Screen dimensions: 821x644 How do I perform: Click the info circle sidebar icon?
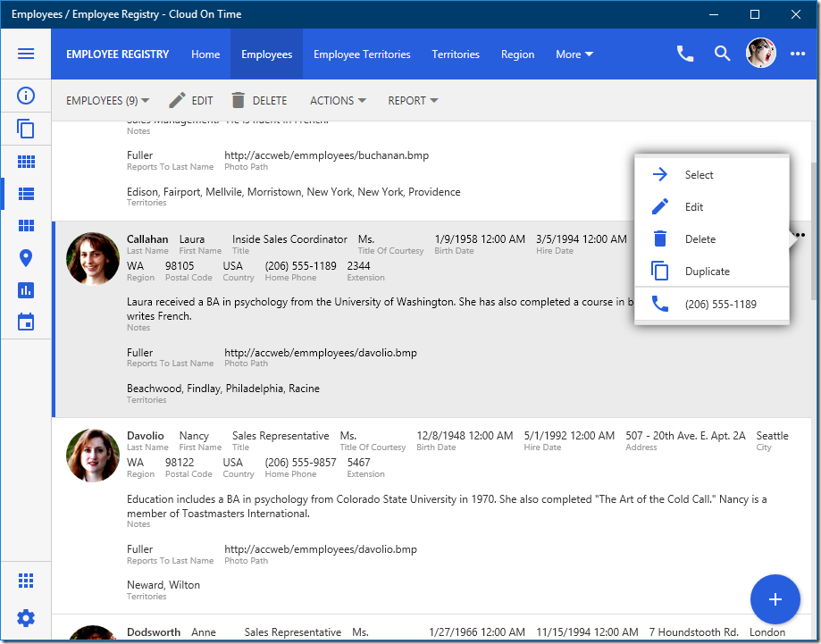[x=26, y=96]
